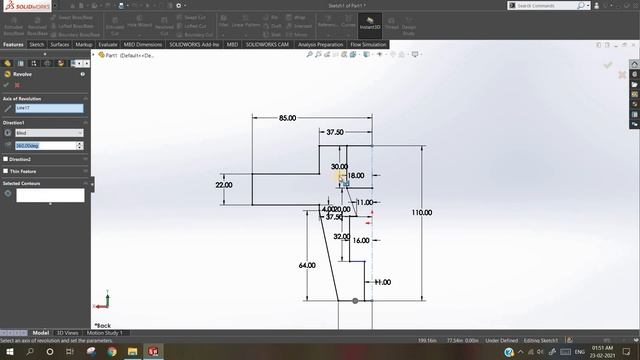Expand Direction2 section chevron
This screenshot has height=360, width=640.
point(85,159)
